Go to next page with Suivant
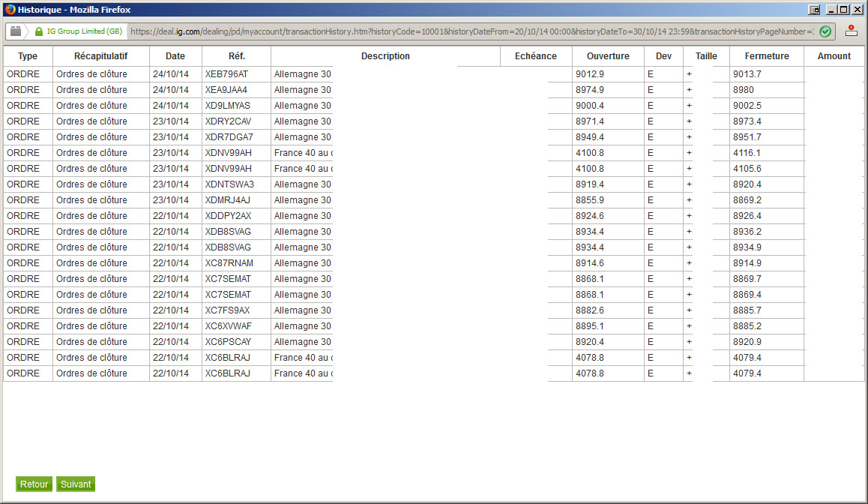Image resolution: width=868 pixels, height=504 pixels. coord(76,484)
